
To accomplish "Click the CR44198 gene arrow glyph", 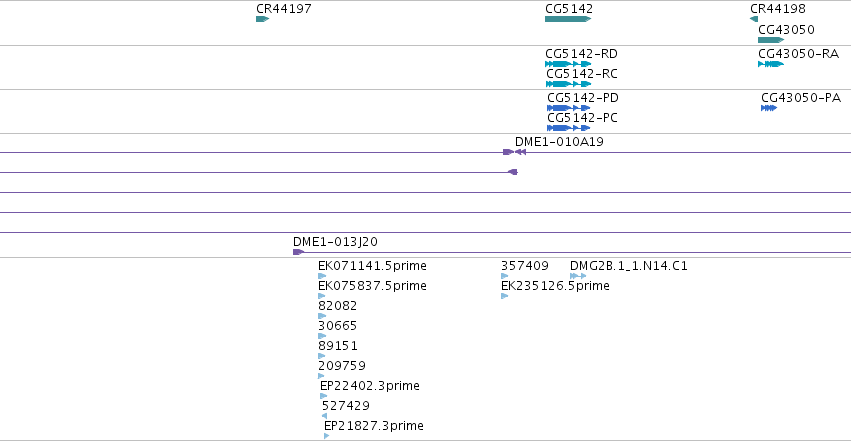I will [754, 19].
